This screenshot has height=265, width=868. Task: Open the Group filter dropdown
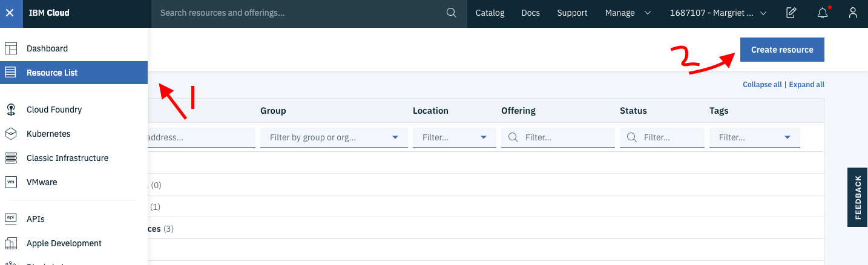[x=334, y=137]
